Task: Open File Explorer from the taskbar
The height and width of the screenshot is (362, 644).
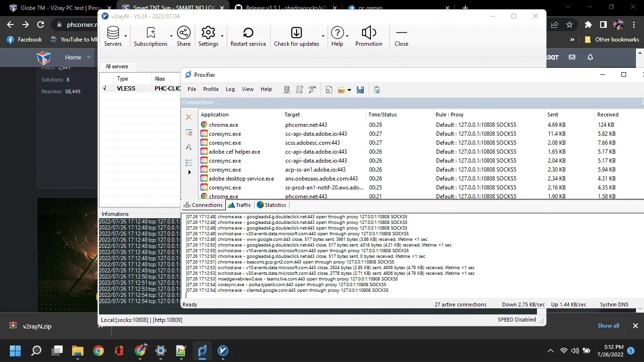Action: click(x=77, y=351)
